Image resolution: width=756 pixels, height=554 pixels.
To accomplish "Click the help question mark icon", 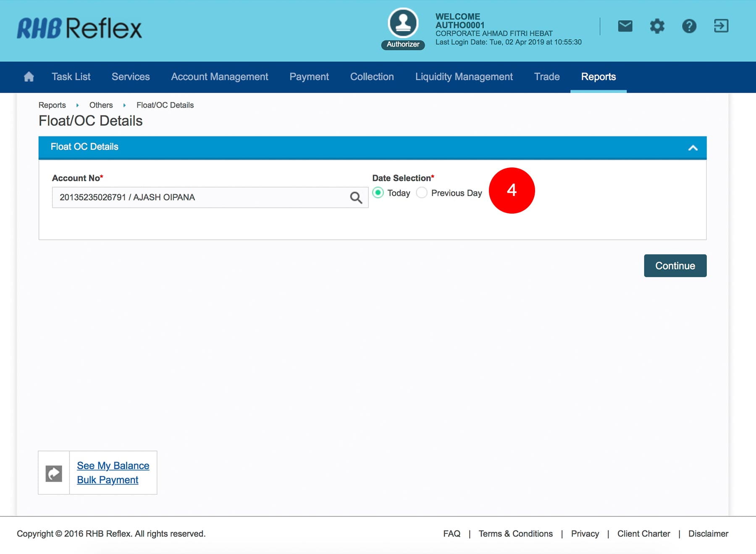I will 689,26.
